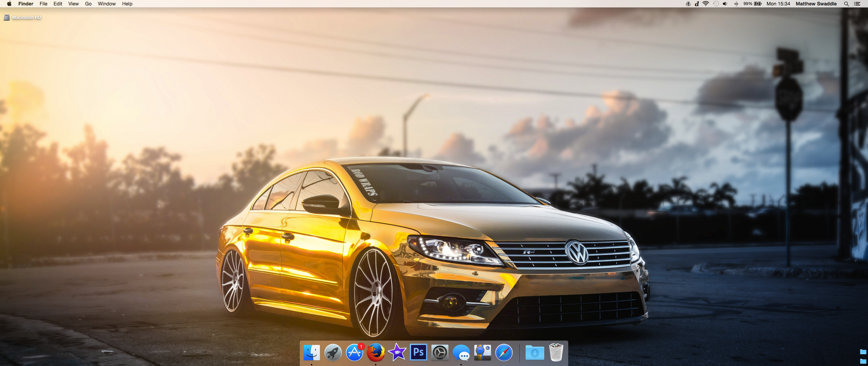This screenshot has width=868, height=366.
Task: Launch Firefox from the dock
Action: 376,352
